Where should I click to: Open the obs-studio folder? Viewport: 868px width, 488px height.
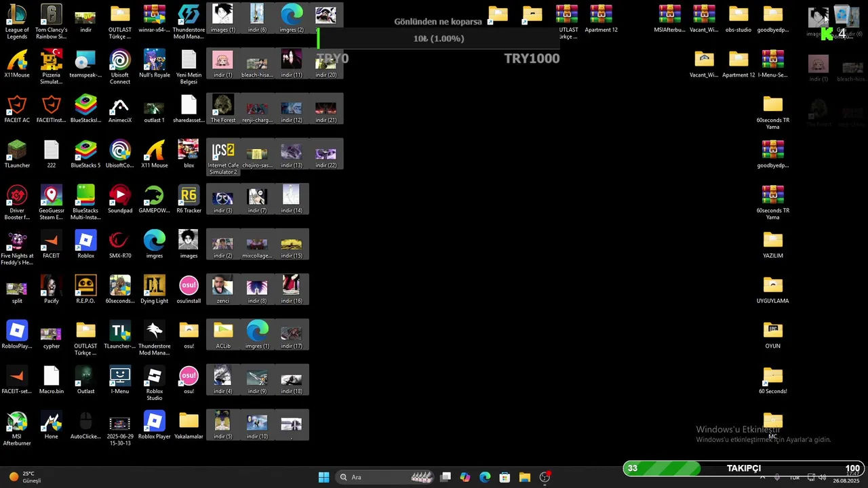(x=738, y=18)
